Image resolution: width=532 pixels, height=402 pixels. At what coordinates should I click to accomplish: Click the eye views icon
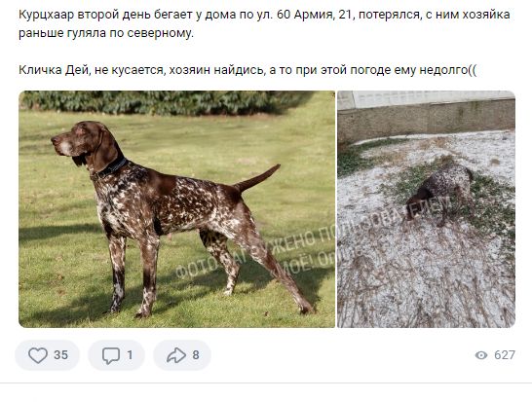pos(481,355)
